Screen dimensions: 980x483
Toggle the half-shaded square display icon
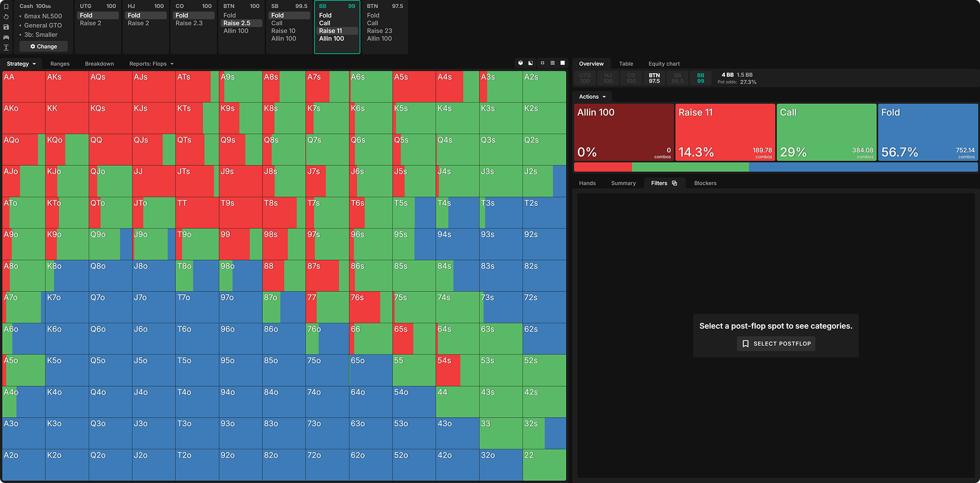(x=531, y=63)
